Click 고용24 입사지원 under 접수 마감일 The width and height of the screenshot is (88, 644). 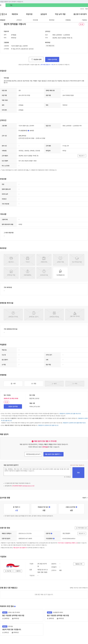(13, 406)
